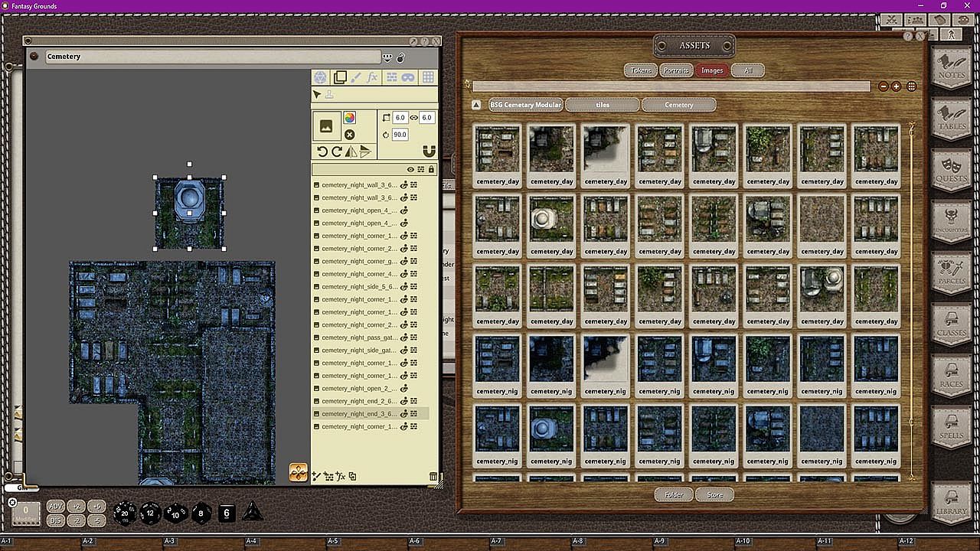
Task: Click the Cemetery image title field
Action: point(212,57)
